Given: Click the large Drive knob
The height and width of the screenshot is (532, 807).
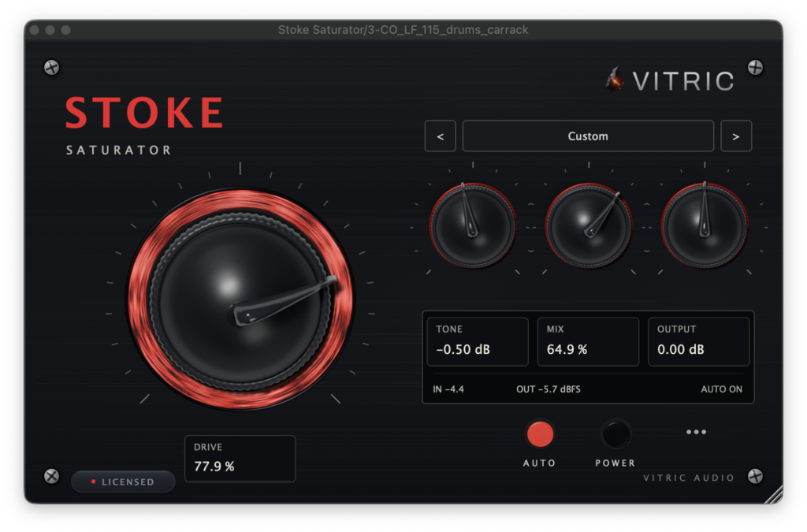Looking at the screenshot, I should pyautogui.click(x=240, y=299).
